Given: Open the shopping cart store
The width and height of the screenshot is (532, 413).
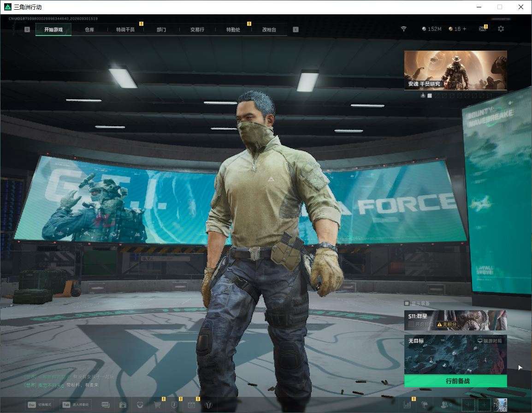Looking at the screenshot, I should point(157,405).
